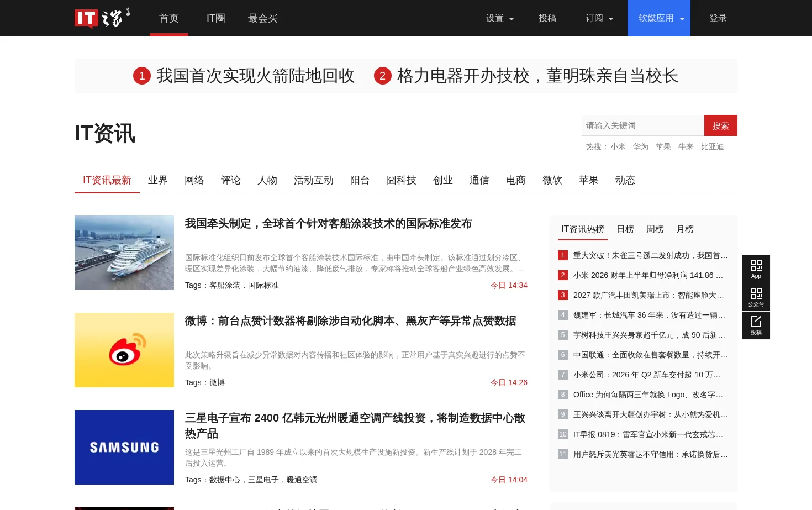The width and height of the screenshot is (812, 510).
Task: Switch to the 通信 tab
Action: point(479,180)
